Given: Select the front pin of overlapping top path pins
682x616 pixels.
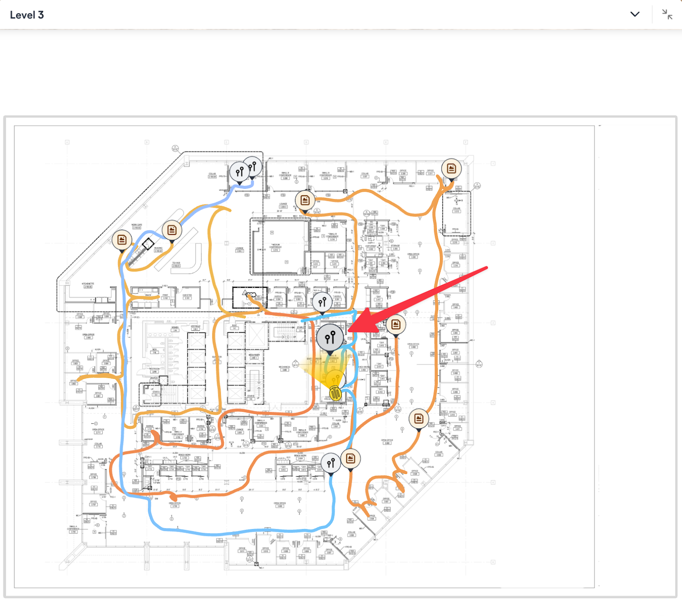Looking at the screenshot, I should tap(240, 172).
